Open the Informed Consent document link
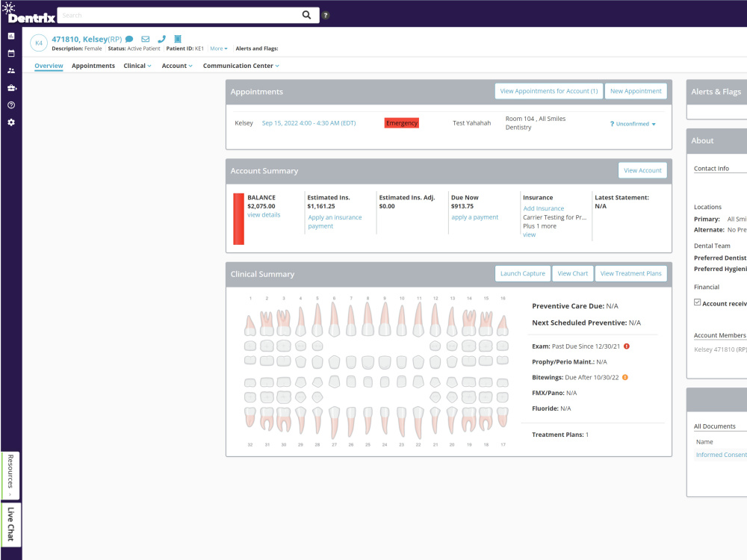Screen dimensions: 747x560 722,455
